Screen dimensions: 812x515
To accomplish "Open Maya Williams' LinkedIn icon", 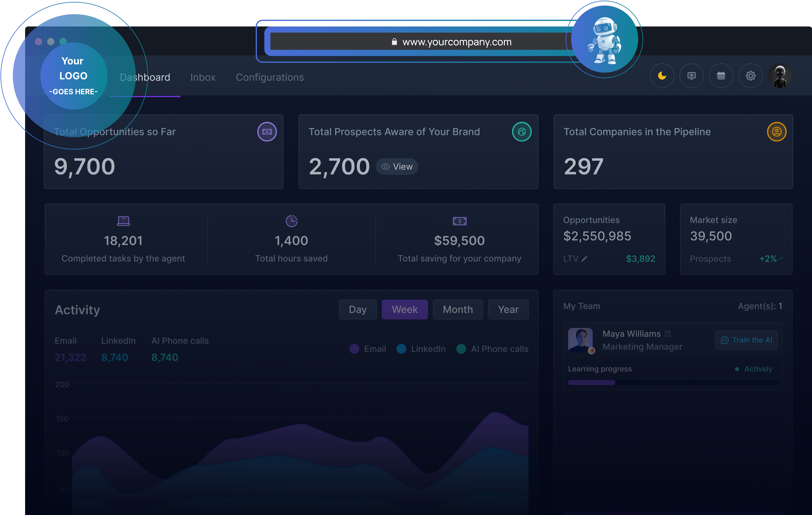I will 667,334.
